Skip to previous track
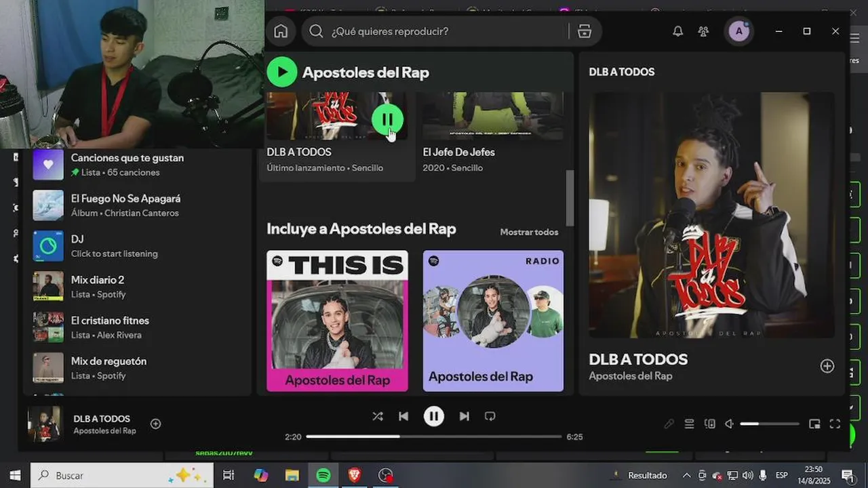Screen dimensions: 868x488 (403, 416)
